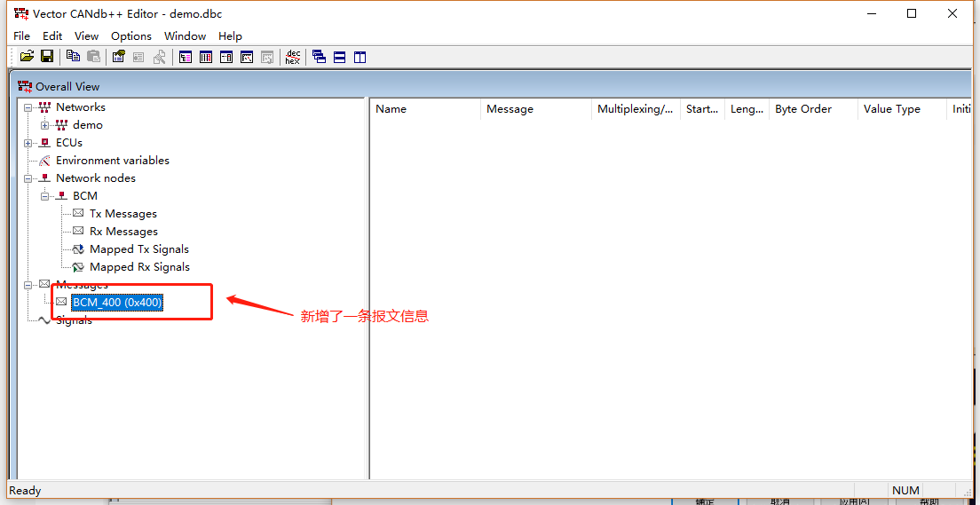
Task: Collapse the Messages tree node
Action: point(28,284)
